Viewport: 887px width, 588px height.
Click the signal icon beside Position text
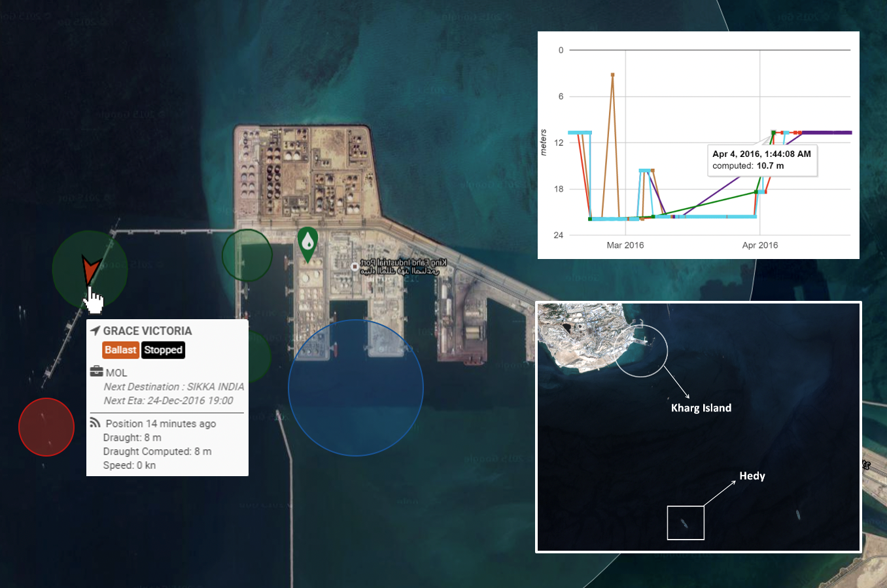coord(96,423)
